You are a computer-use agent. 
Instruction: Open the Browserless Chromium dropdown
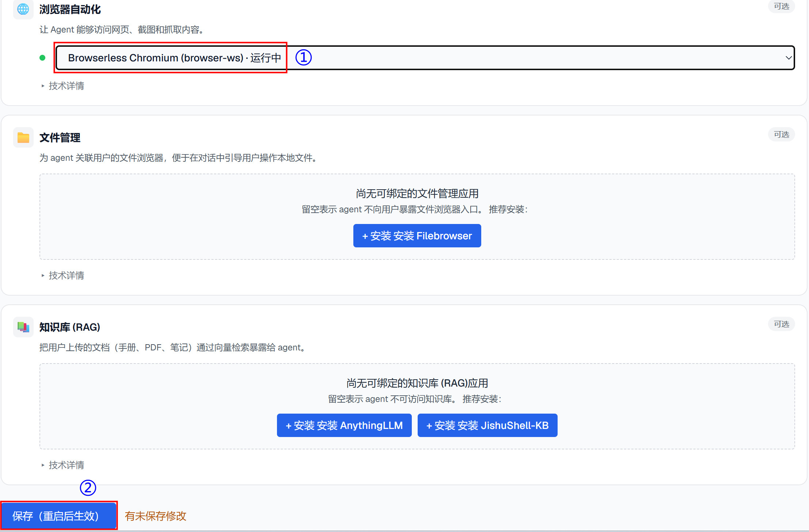tap(425, 58)
